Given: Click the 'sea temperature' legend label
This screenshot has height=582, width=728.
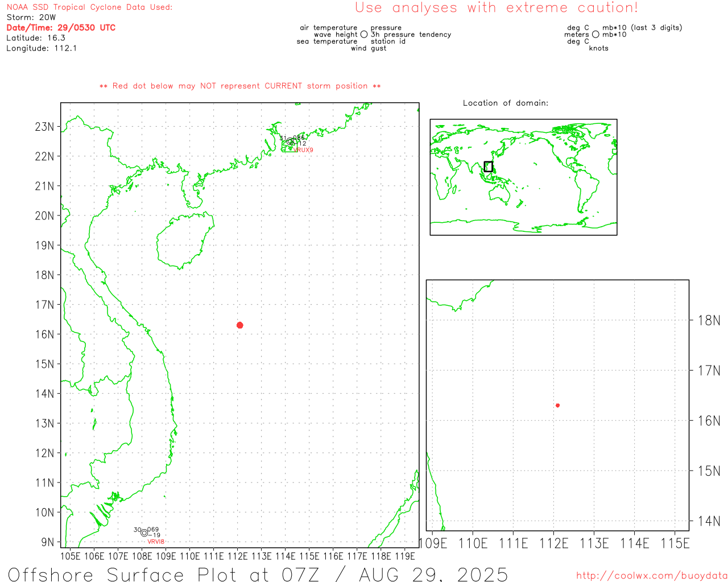Looking at the screenshot, I should (x=327, y=41).
